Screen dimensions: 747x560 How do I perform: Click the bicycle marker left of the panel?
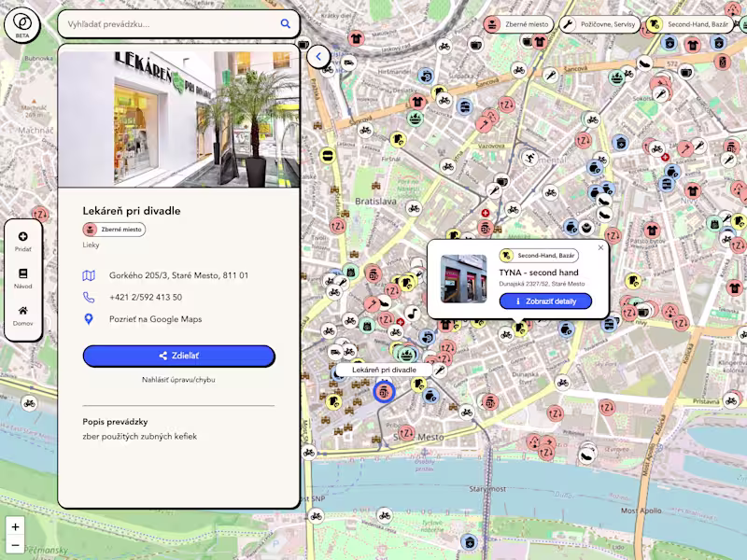click(x=30, y=403)
